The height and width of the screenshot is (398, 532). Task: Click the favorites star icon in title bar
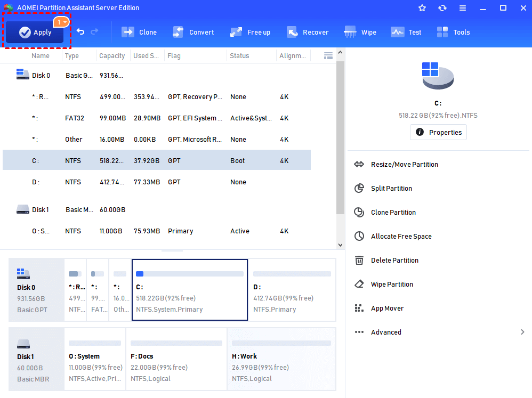pos(422,8)
